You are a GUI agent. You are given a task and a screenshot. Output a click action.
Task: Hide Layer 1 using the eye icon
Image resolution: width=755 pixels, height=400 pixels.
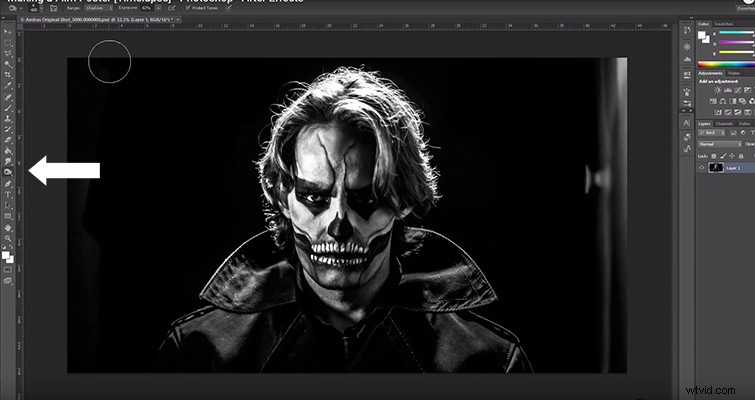pyautogui.click(x=702, y=168)
